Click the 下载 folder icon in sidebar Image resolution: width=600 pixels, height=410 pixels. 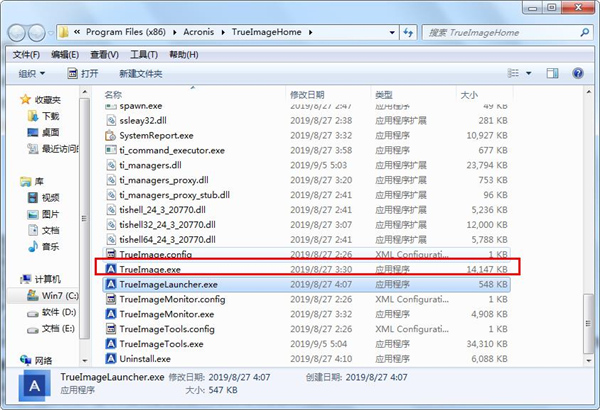(33, 116)
